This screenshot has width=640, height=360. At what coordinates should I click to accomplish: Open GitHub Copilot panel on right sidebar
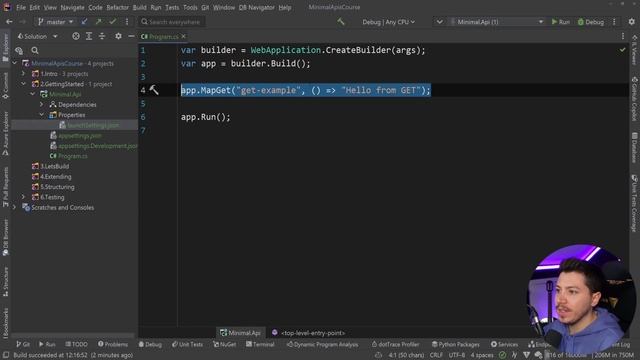pos(634,98)
